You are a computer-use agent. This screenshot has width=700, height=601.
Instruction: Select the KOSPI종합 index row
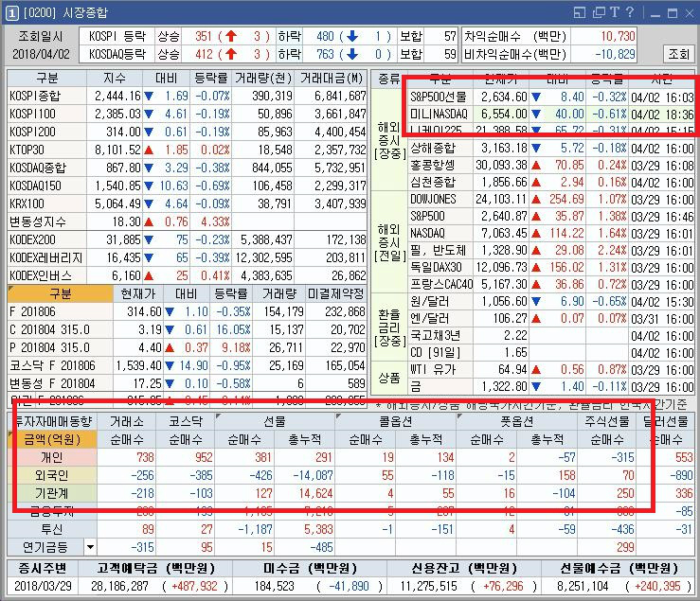(45, 97)
